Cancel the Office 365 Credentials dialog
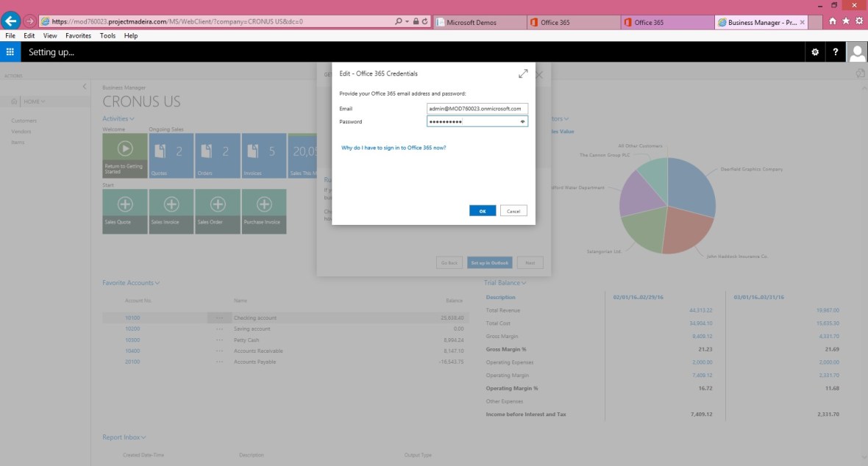This screenshot has width=868, height=466. [513, 211]
